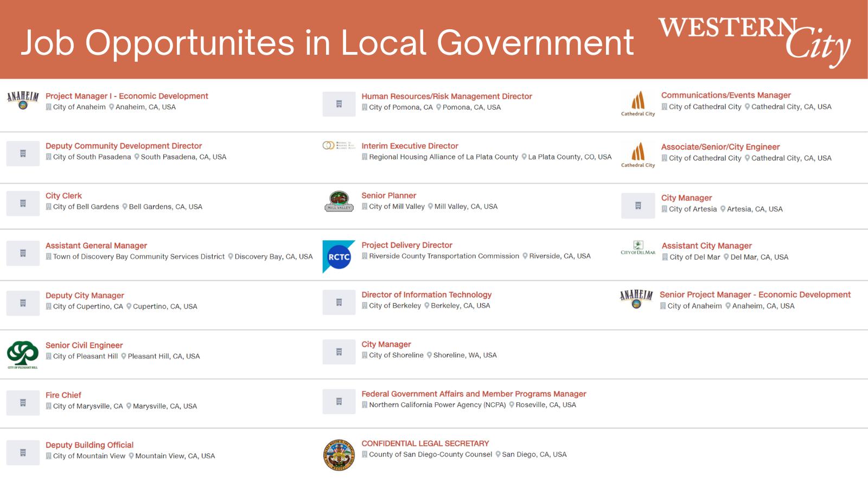868x488 pixels.
Task: Open the CONFIDENTIAL LEGAL SECRETARY listing
Action: 425,444
